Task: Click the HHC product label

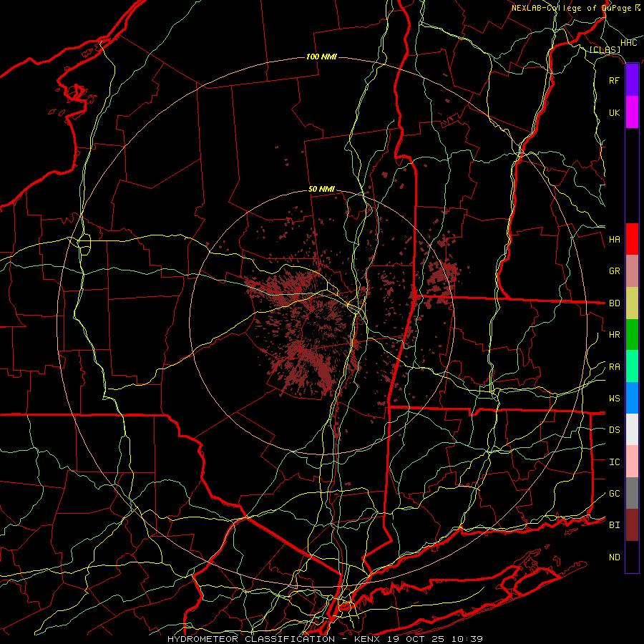Action: click(629, 43)
